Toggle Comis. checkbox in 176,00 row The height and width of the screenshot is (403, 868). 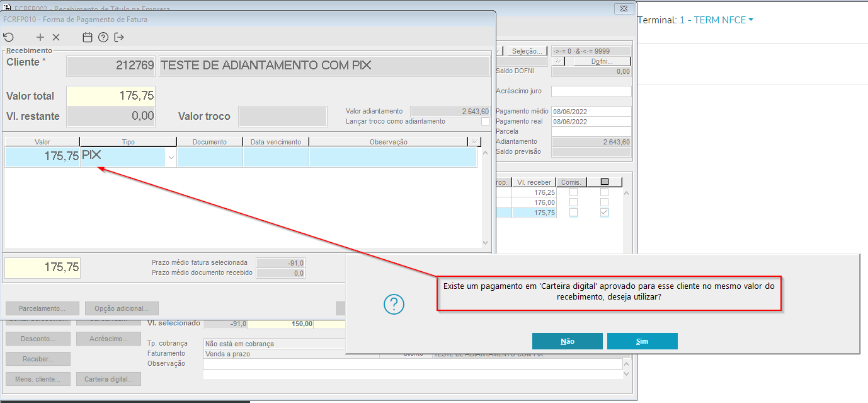[573, 202]
